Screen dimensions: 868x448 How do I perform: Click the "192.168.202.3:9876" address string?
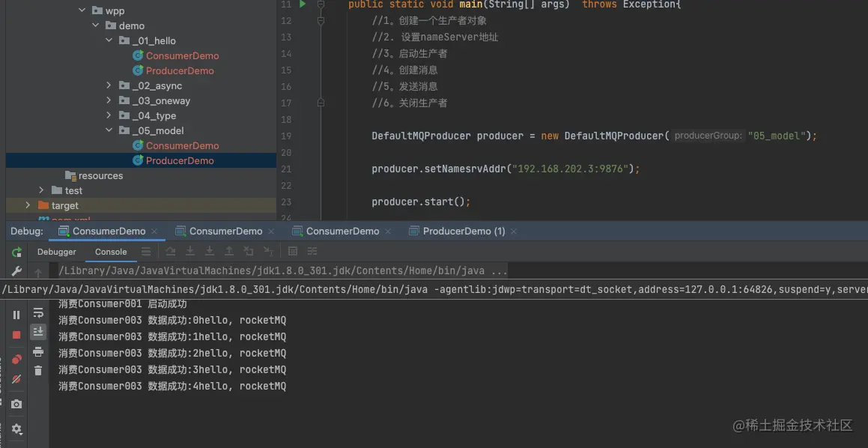571,169
